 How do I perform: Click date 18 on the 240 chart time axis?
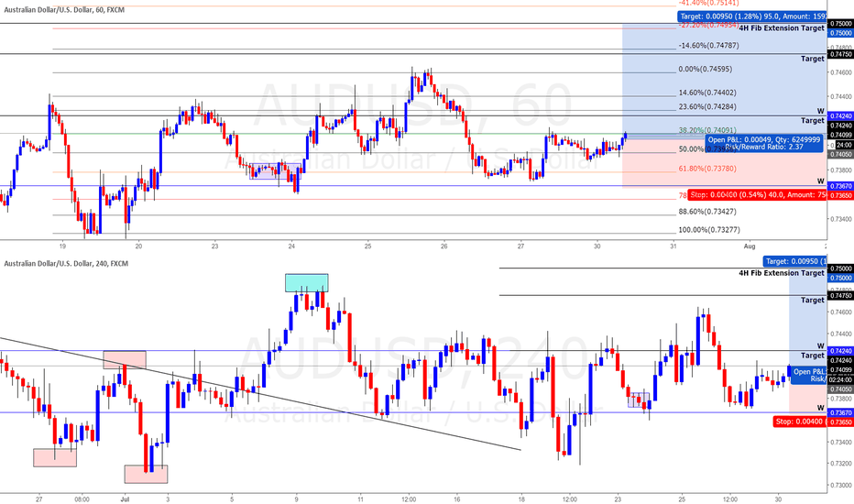[x=521, y=499]
